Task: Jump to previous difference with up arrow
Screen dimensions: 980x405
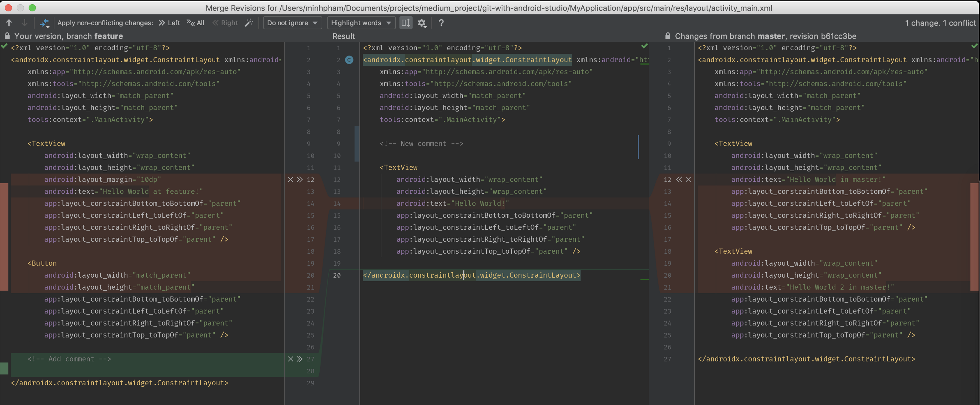Action: coord(9,23)
